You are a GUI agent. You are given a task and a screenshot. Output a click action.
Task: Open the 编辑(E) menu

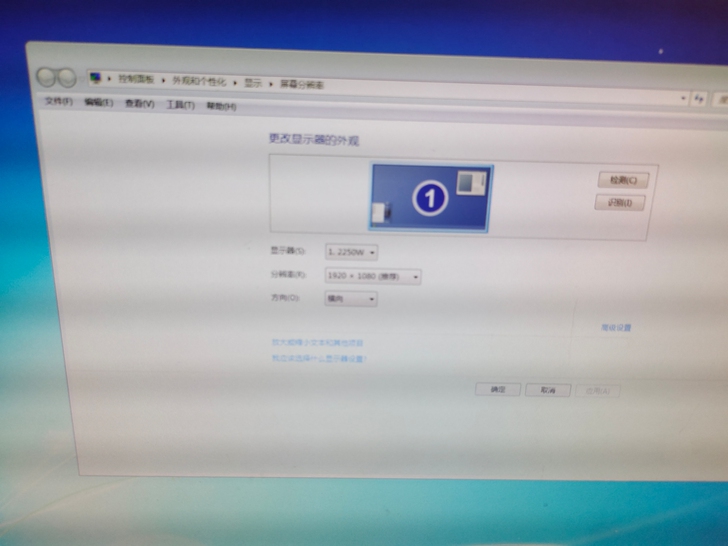[x=98, y=102]
